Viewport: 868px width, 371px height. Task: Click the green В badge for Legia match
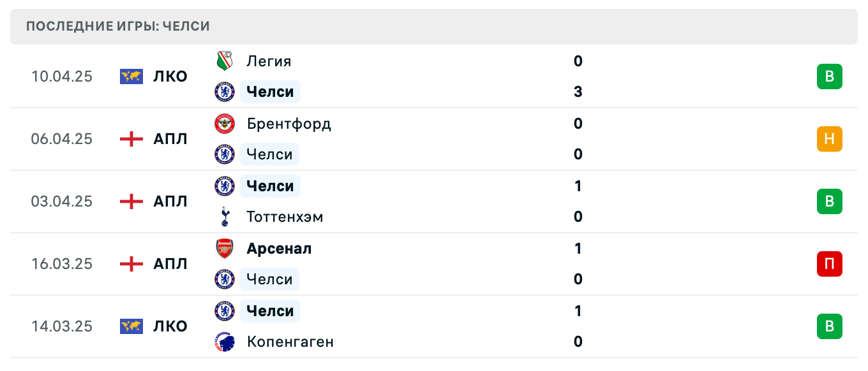(829, 76)
